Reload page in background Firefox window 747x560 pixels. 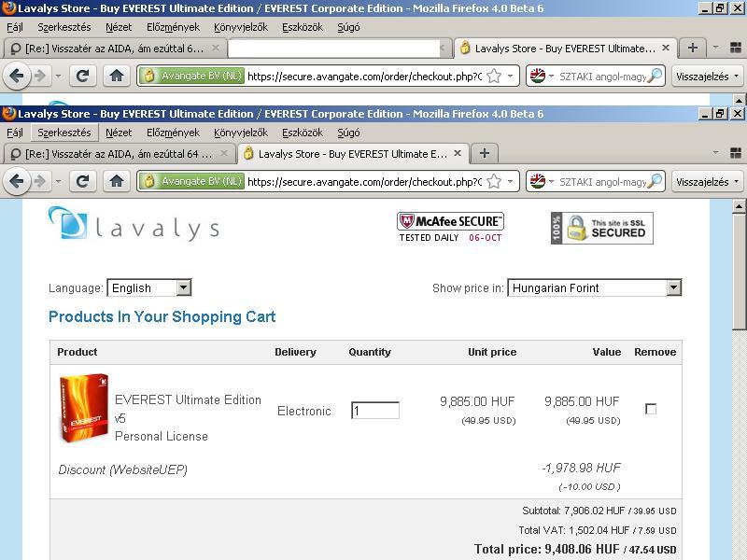(82, 76)
